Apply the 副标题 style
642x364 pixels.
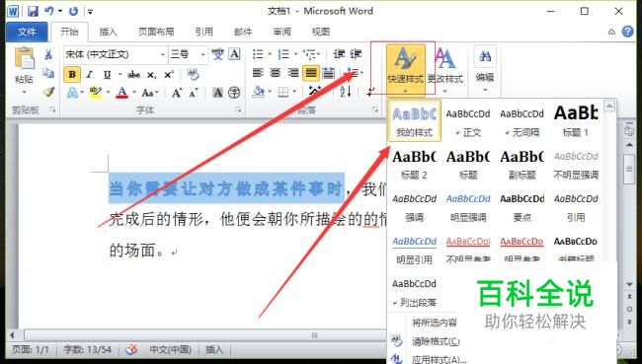coord(522,164)
